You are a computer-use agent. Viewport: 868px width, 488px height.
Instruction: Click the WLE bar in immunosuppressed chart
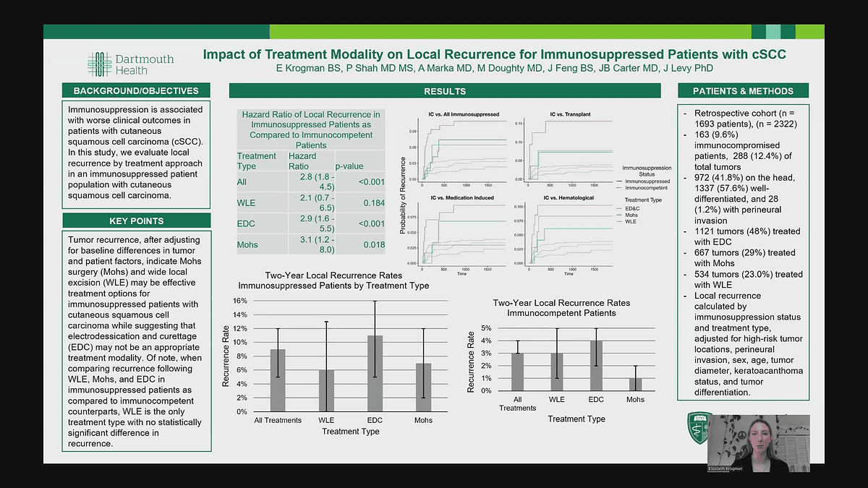click(x=325, y=390)
